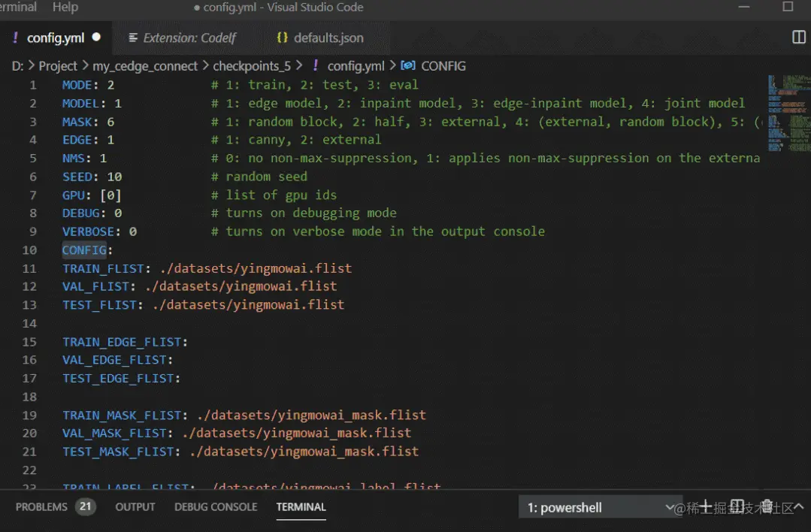Click the braces icon on the defaults.json tab
This screenshot has height=532, width=811.
tap(282, 38)
